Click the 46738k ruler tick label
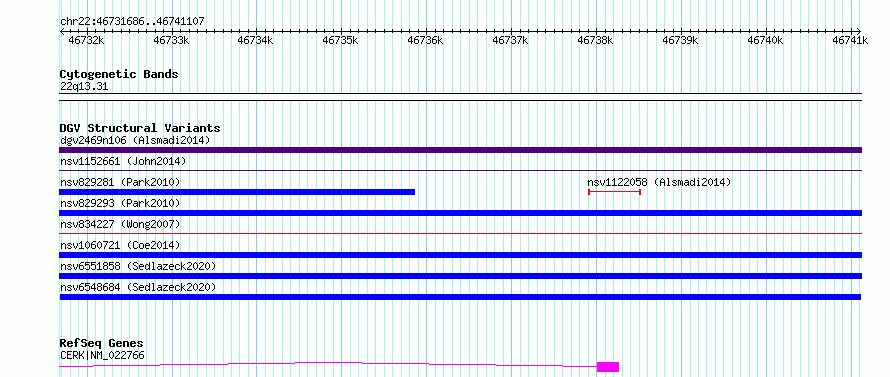The image size is (890, 377). click(x=595, y=40)
